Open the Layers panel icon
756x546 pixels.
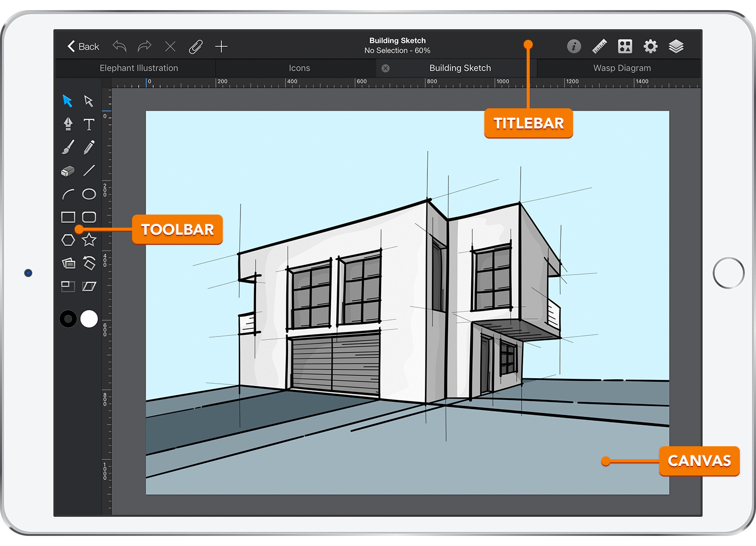pos(676,46)
